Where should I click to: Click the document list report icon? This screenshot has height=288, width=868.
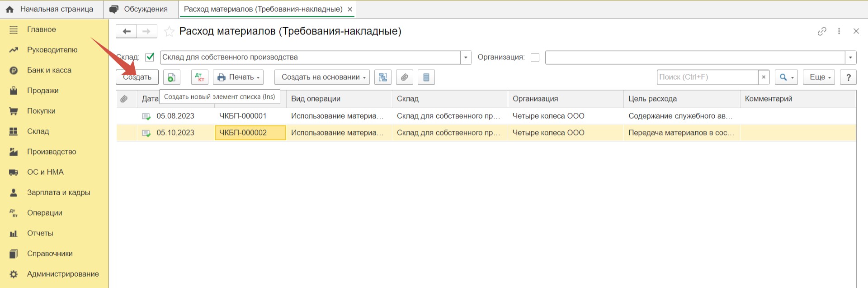[x=426, y=77]
